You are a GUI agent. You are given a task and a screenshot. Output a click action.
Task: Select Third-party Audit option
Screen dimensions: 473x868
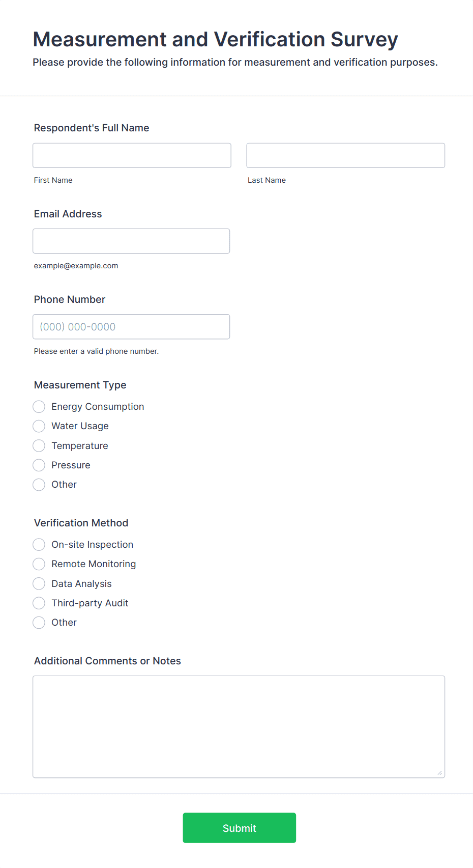pos(39,603)
